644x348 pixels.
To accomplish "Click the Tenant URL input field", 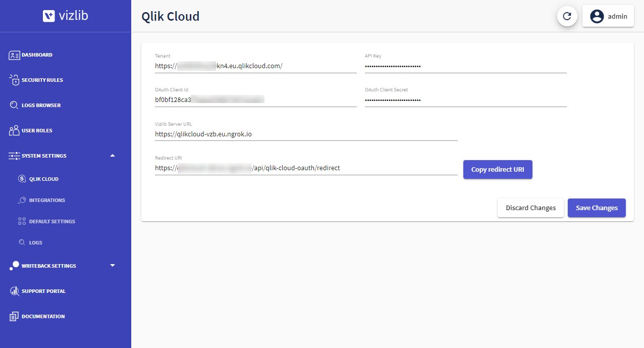I will [x=256, y=66].
